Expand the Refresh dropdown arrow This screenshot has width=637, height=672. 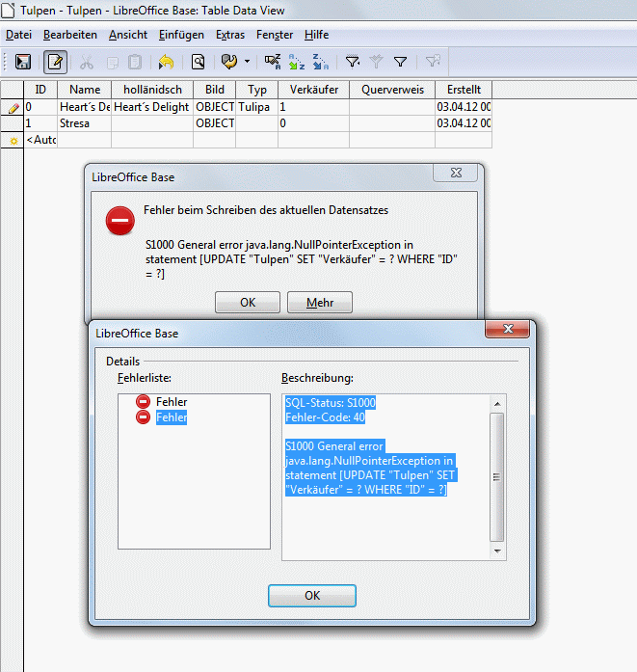(x=247, y=62)
